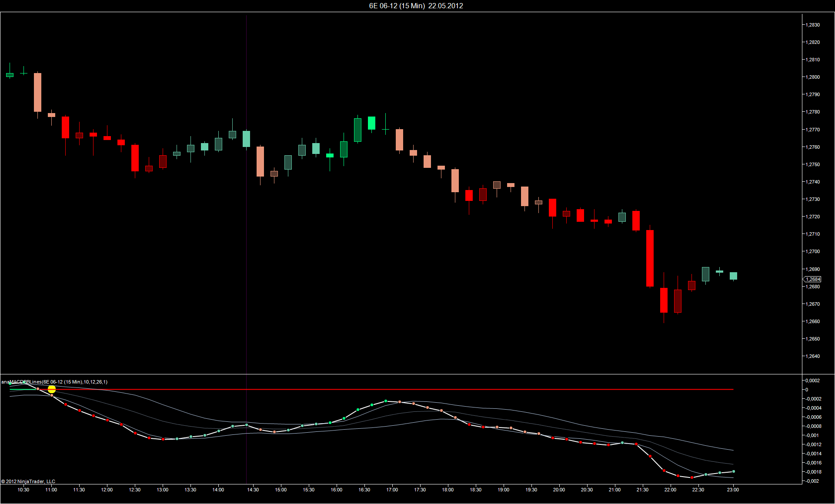This screenshot has width=835, height=504.
Task: Click the yellow dot marker on the MACD panel
Action: click(x=52, y=389)
